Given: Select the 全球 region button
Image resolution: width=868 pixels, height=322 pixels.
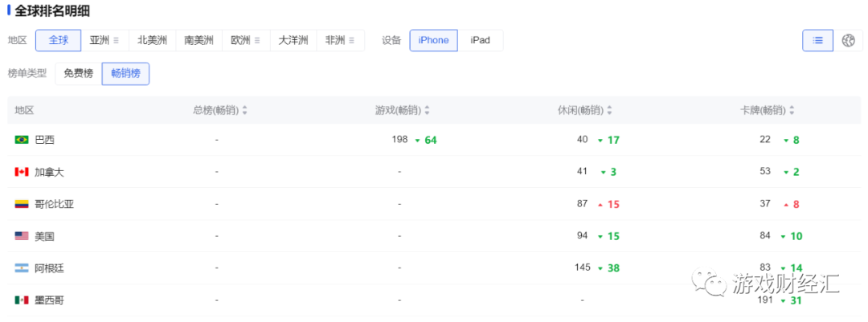Looking at the screenshot, I should point(59,40).
